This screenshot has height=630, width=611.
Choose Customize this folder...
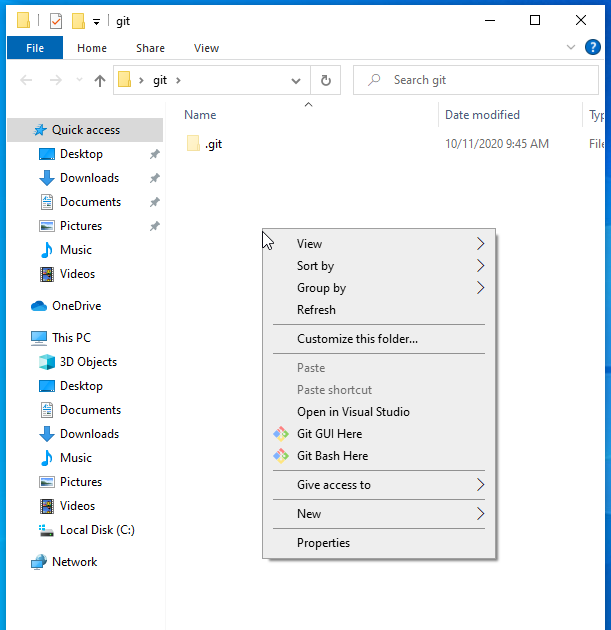(378, 339)
